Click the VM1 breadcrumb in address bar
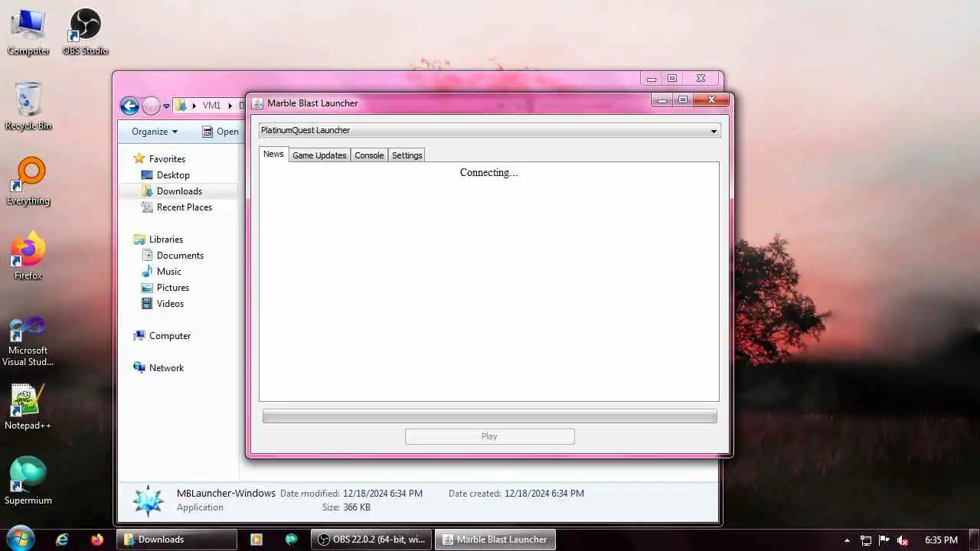Image resolution: width=980 pixels, height=551 pixels. pyautogui.click(x=211, y=106)
